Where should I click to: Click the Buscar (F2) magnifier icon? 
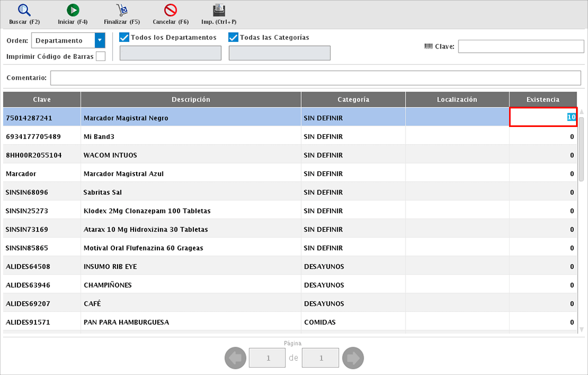(x=24, y=10)
